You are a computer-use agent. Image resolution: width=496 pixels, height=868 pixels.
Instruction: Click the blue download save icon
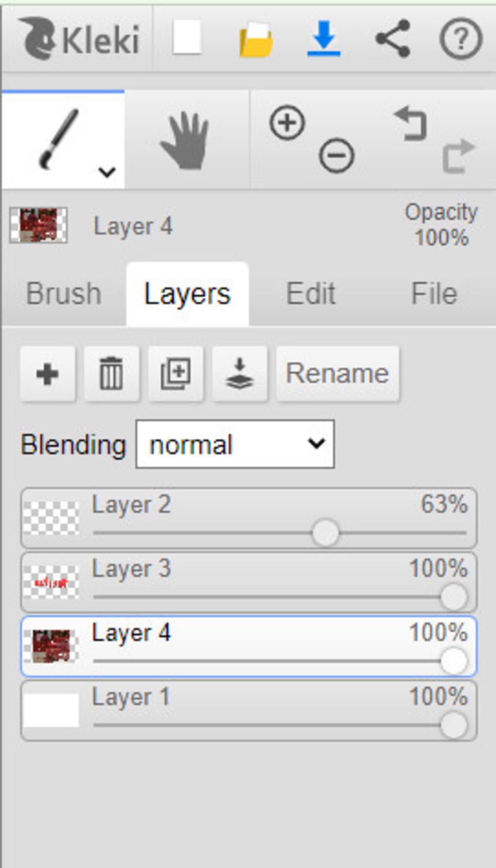coord(324,38)
